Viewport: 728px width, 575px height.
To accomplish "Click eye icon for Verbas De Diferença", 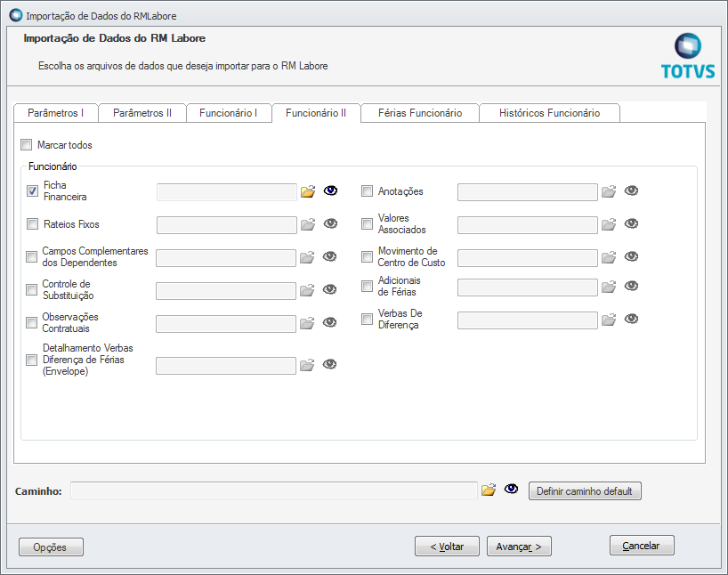I will point(631,319).
